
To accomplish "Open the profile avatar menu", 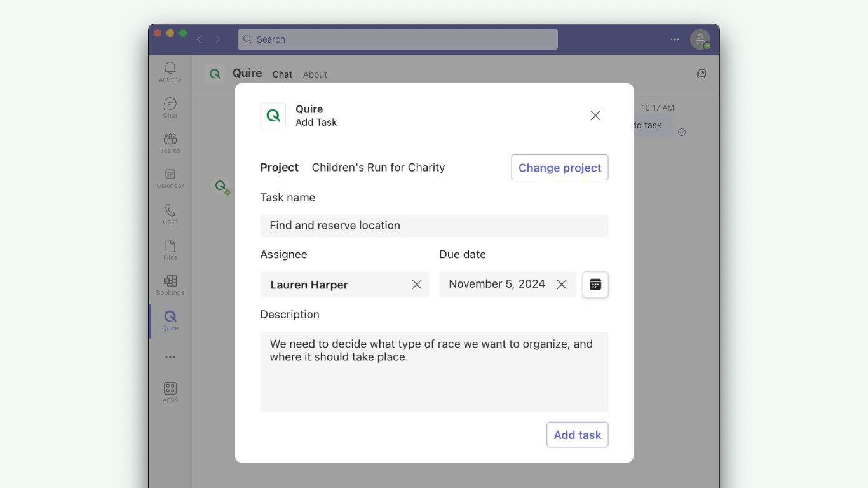I will tap(700, 39).
